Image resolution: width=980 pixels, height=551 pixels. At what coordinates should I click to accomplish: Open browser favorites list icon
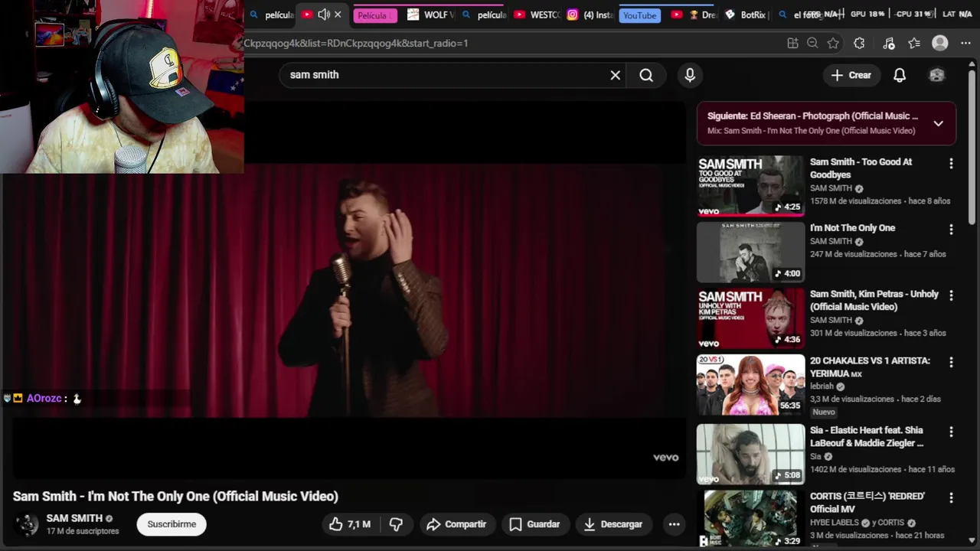click(x=914, y=44)
